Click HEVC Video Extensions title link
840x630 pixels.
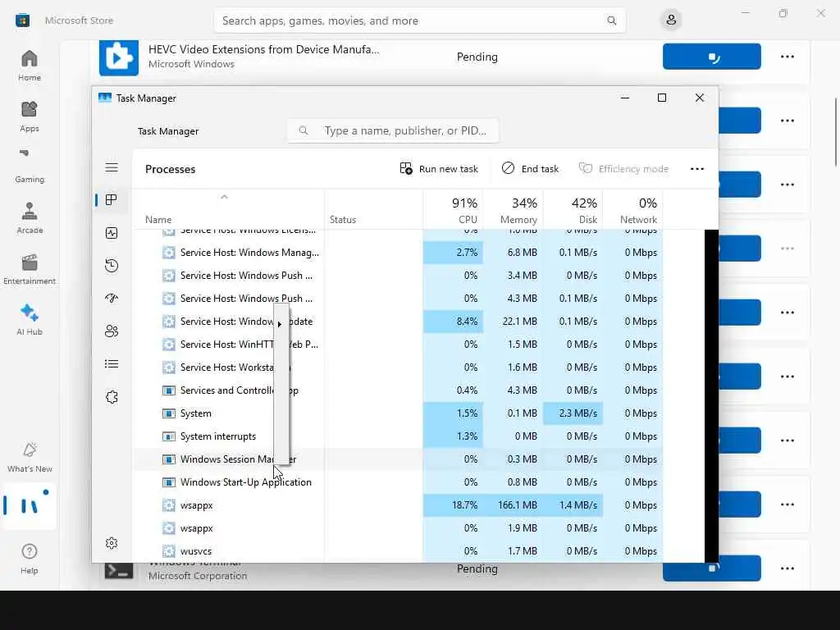[x=263, y=49]
